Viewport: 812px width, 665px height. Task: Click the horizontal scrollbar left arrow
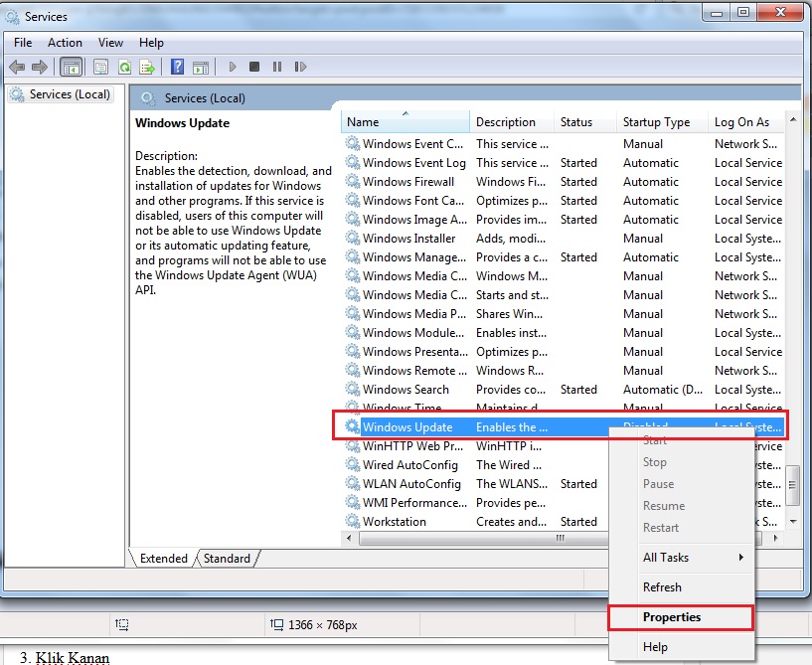pyautogui.click(x=349, y=538)
